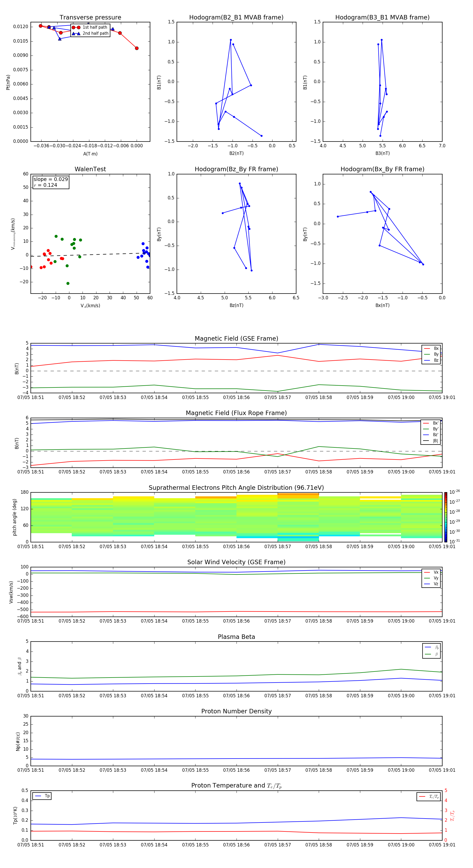Click the "Hodogram(B3_B1 MVAB frame)" title
Screen dimensions: 473x868
(382, 18)
